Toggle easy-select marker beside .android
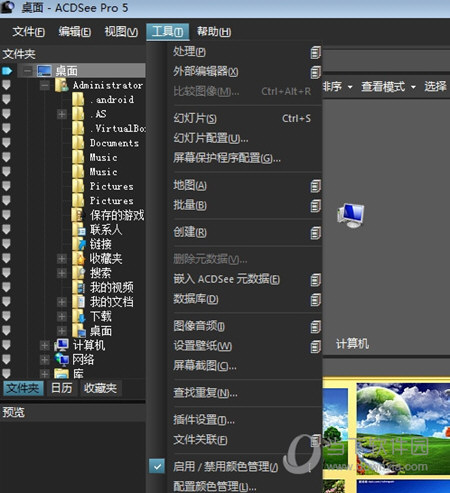Screen dimensions: 450x493 tap(6, 100)
